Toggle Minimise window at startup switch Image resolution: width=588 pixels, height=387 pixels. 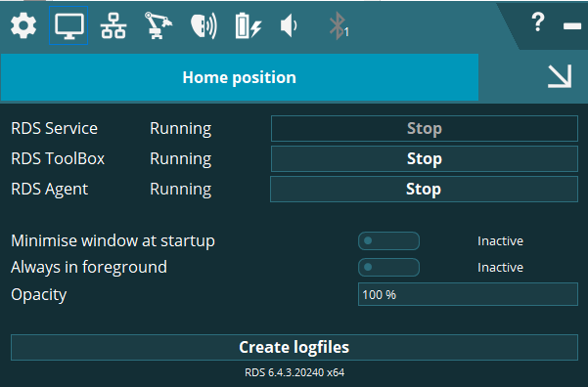click(x=388, y=240)
